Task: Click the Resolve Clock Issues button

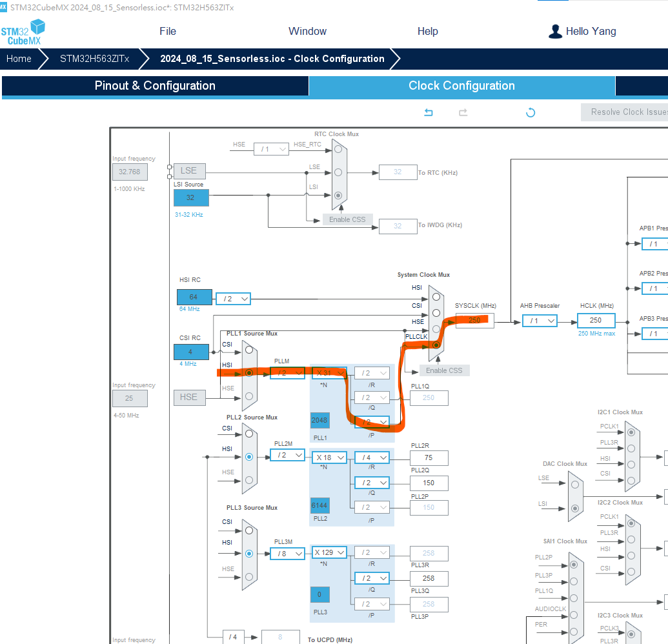Action: tap(625, 112)
